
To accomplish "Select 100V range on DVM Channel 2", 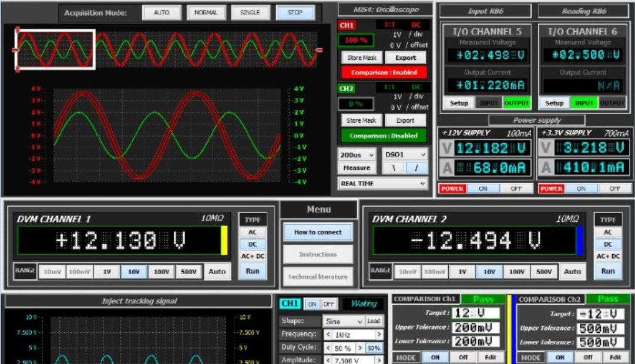I will tap(516, 272).
